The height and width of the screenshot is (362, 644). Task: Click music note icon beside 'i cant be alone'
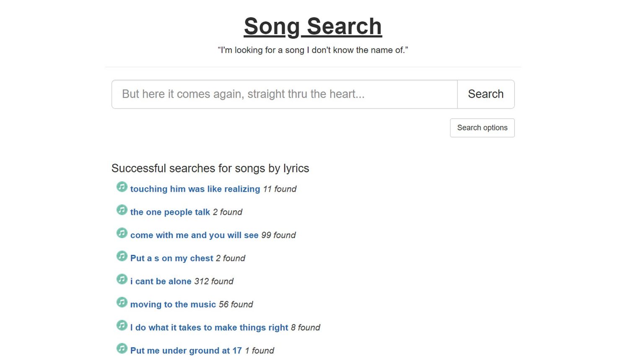click(122, 279)
